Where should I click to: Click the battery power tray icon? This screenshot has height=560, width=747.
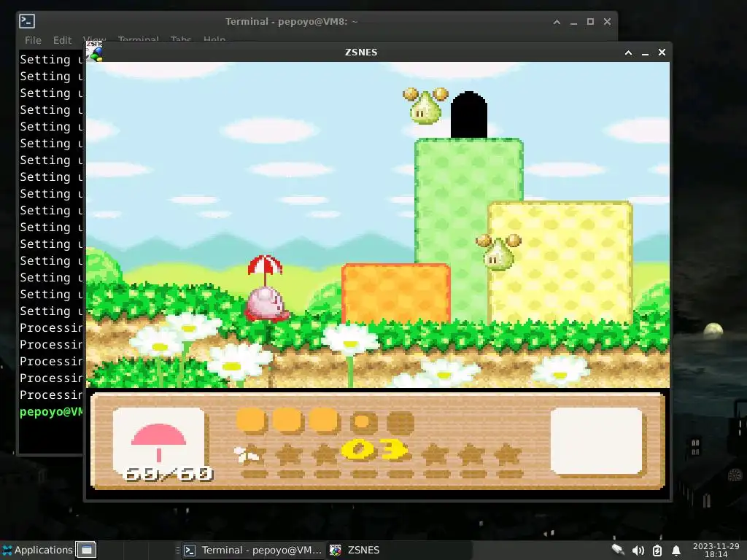(x=657, y=551)
